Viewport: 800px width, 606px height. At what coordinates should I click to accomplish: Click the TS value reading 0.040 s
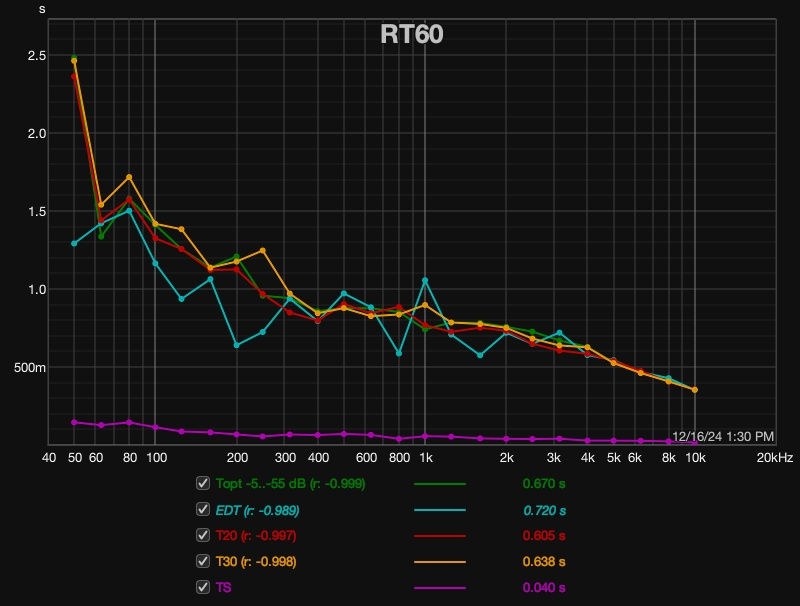pos(543,585)
